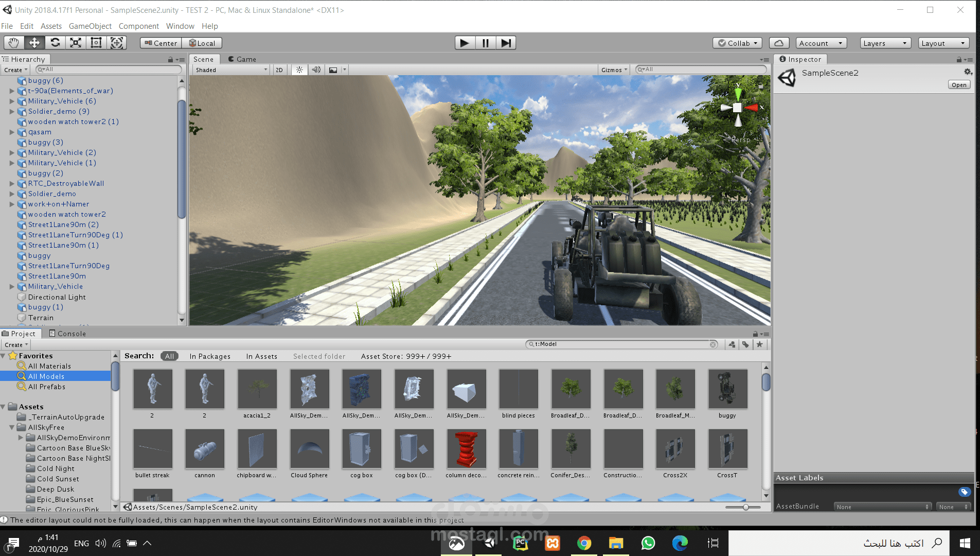Viewport: 980px width, 556px height.
Task: Open the Component menu
Action: 139,26
